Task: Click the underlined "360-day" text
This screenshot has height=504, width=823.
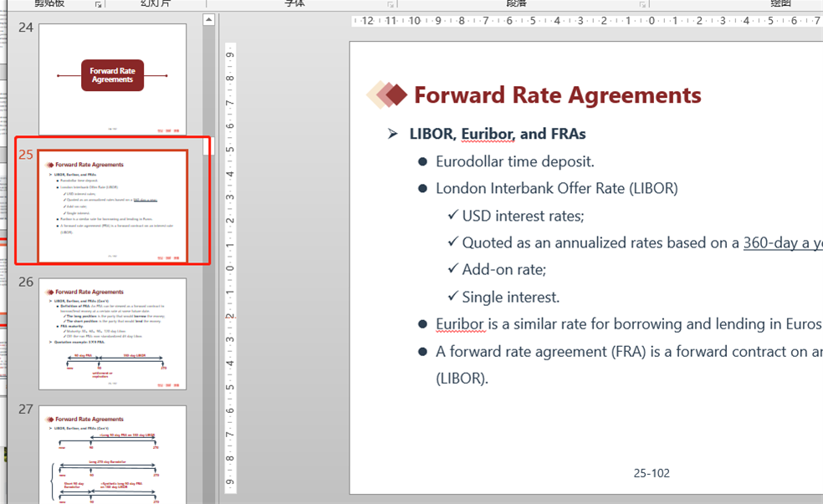Action: point(770,243)
